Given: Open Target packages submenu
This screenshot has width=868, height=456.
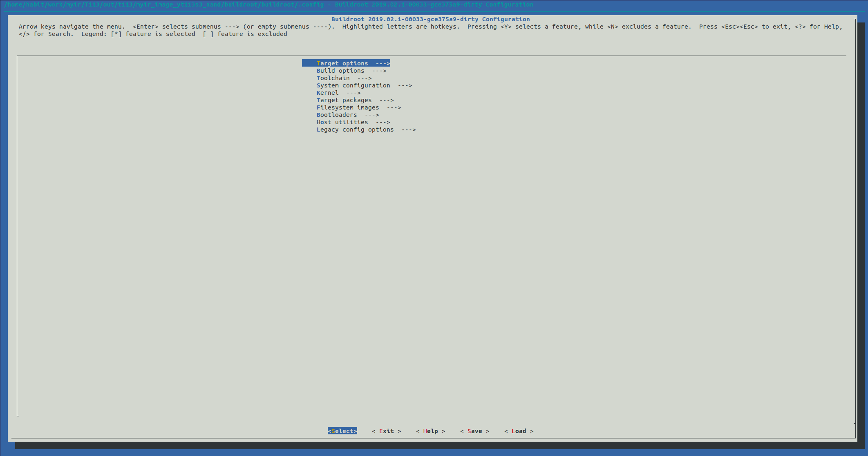Looking at the screenshot, I should [x=344, y=100].
